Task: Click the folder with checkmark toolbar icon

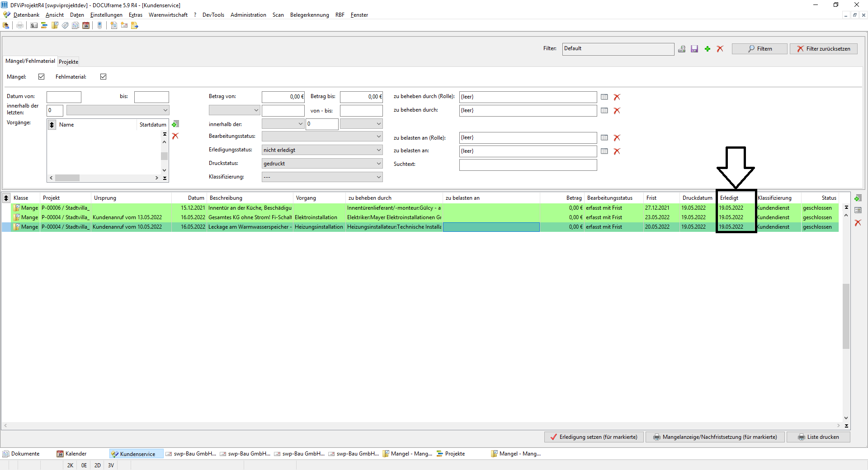Action: pyautogui.click(x=55, y=25)
